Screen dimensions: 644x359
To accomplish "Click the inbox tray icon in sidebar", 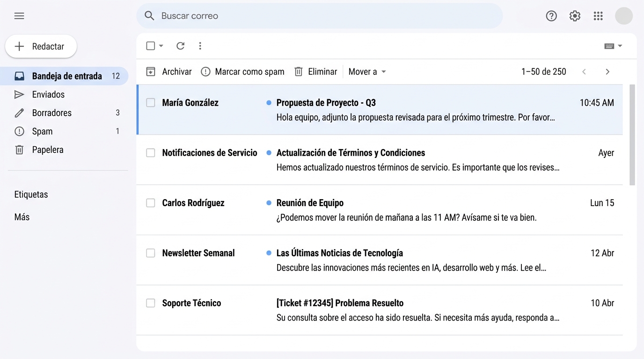I will 19,76.
